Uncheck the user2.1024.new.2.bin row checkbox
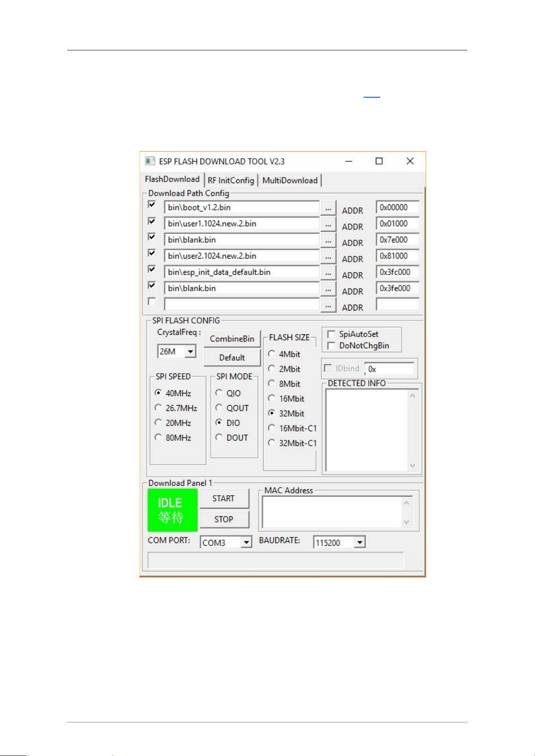The width and height of the screenshot is (535, 756). [x=152, y=253]
